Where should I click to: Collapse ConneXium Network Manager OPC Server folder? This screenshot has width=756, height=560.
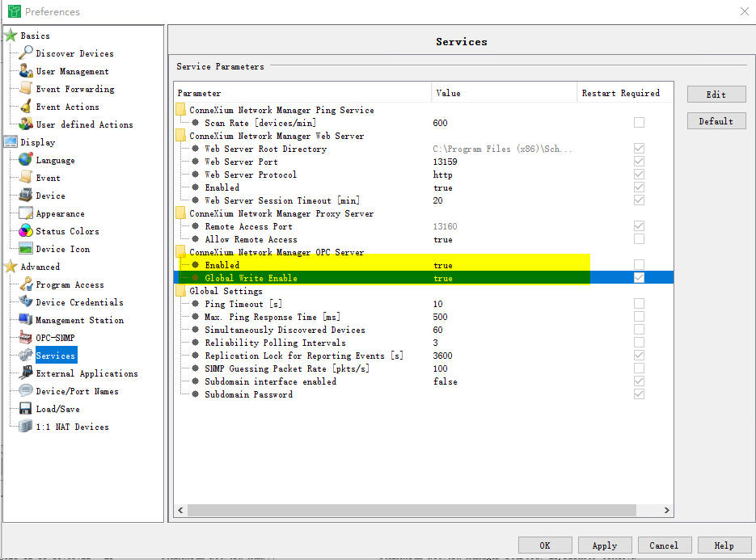(x=181, y=251)
